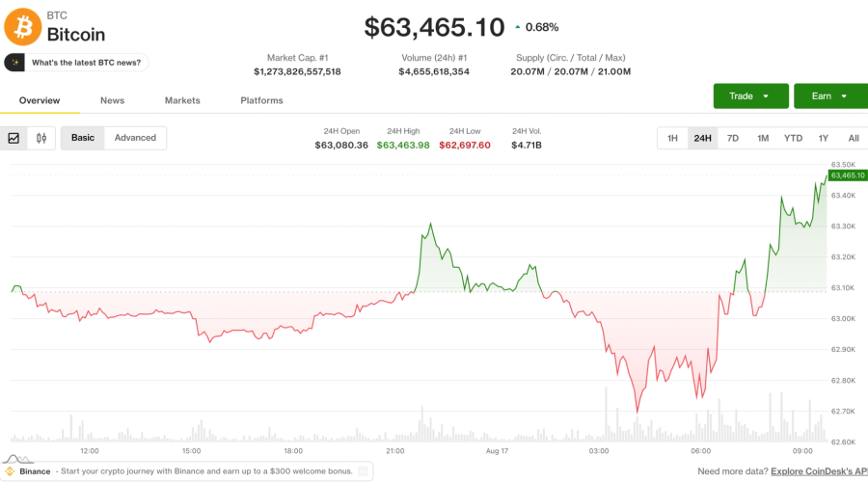Select the line chart view icon
This screenshot has width=868, height=482.
pyautogui.click(x=14, y=138)
